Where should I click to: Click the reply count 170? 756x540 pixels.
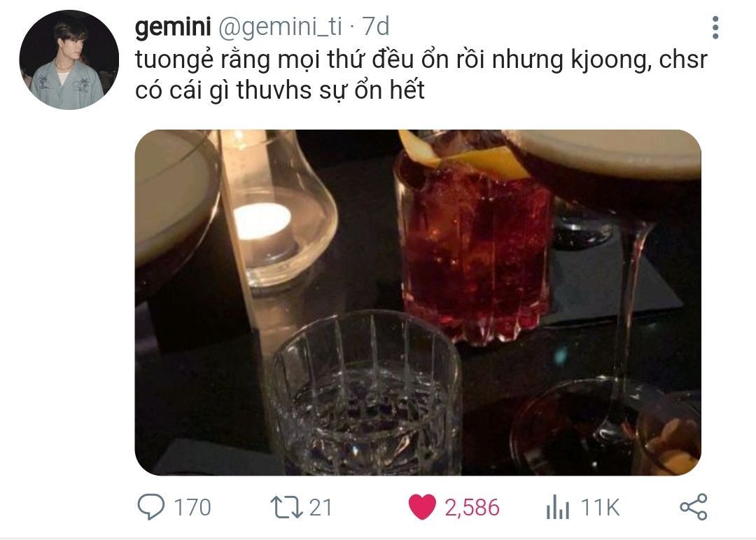(192, 508)
